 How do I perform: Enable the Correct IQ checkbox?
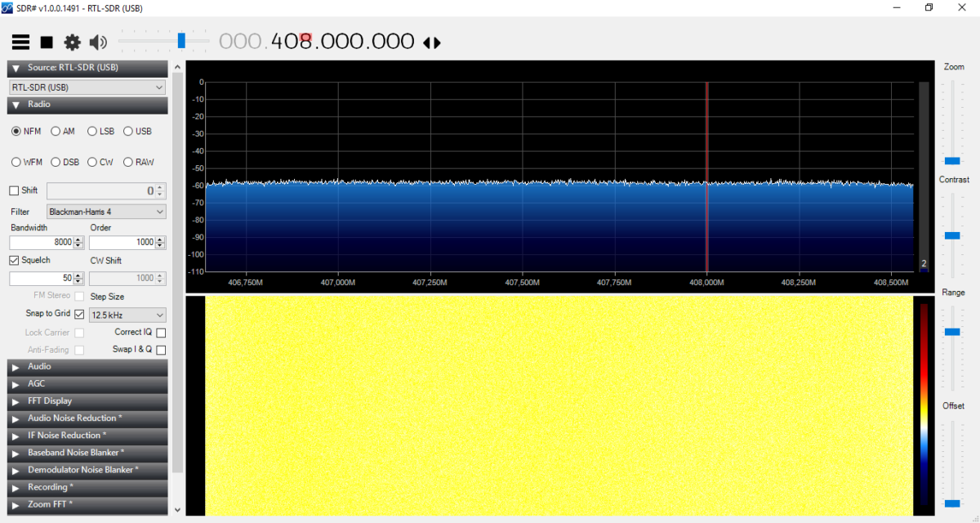click(161, 333)
